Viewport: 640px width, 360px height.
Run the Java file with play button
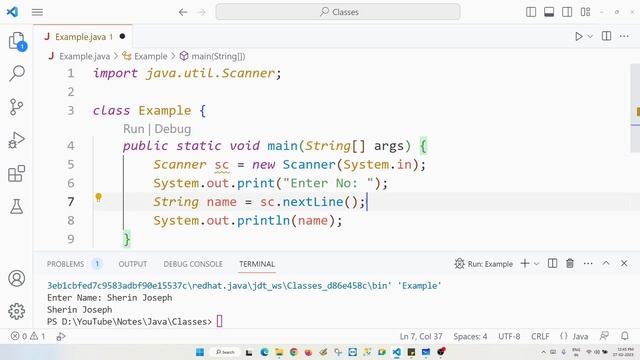coord(578,36)
